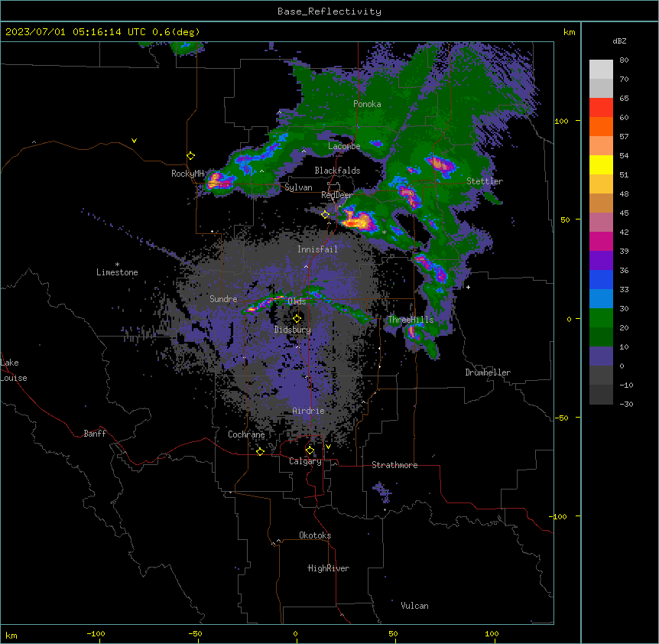Click the km unit label at bottom left
The height and width of the screenshot is (644, 659).
click(11, 635)
